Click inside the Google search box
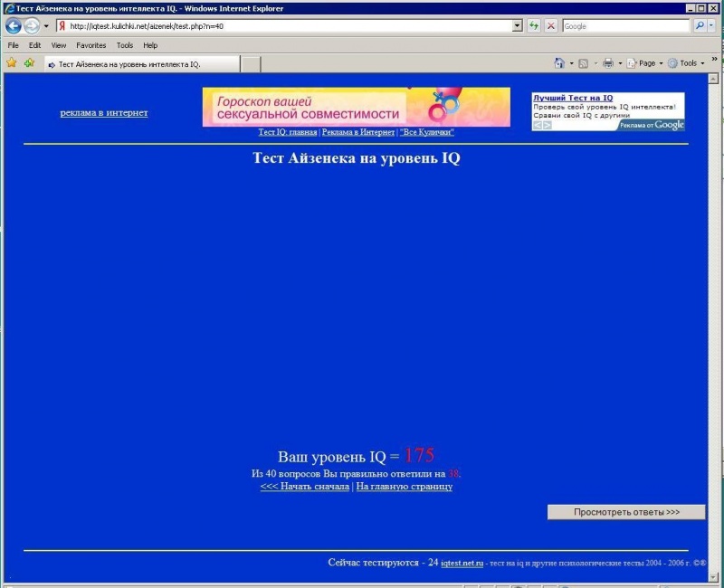The height and width of the screenshot is (588, 724). [624, 26]
